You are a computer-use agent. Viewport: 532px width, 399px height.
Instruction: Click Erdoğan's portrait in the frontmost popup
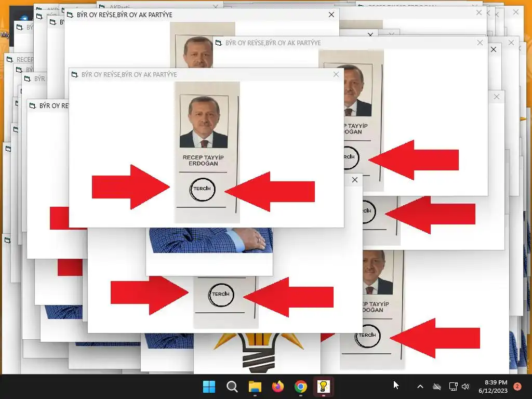tap(204, 122)
